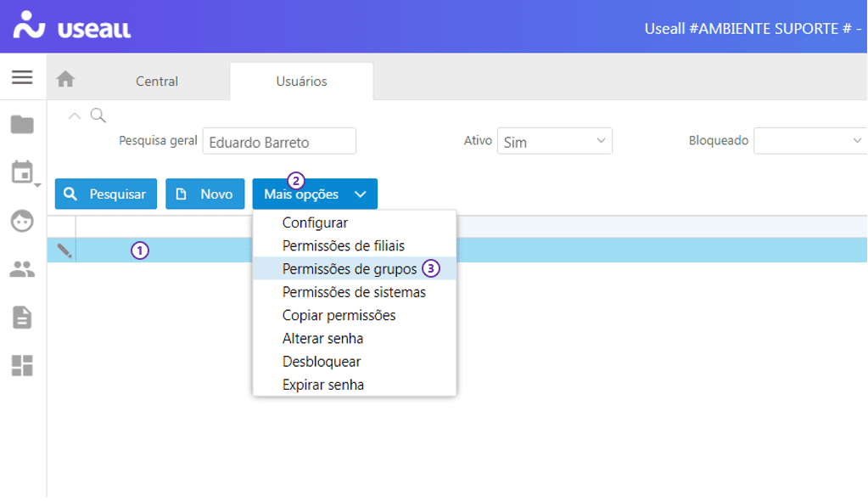Screen dimensions: 868x501
Task: Open the calendar icon in sidebar
Action: [22, 172]
